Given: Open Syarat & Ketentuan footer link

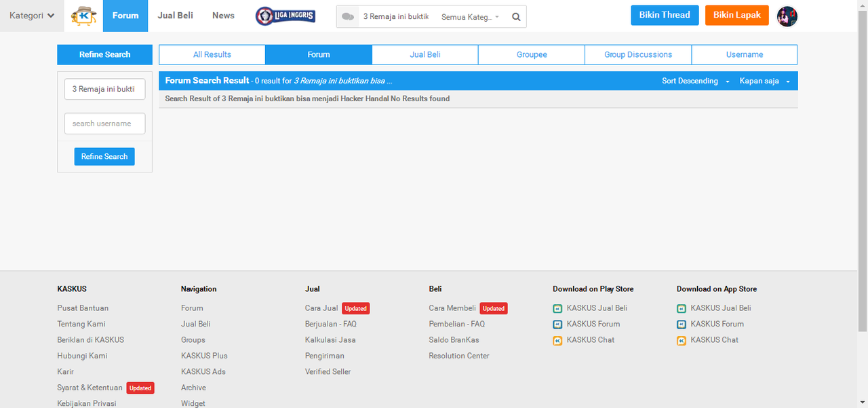Looking at the screenshot, I should 90,388.
